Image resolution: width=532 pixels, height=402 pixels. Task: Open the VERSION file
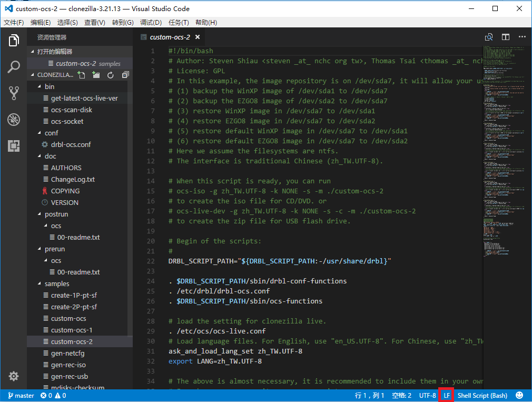coord(64,202)
